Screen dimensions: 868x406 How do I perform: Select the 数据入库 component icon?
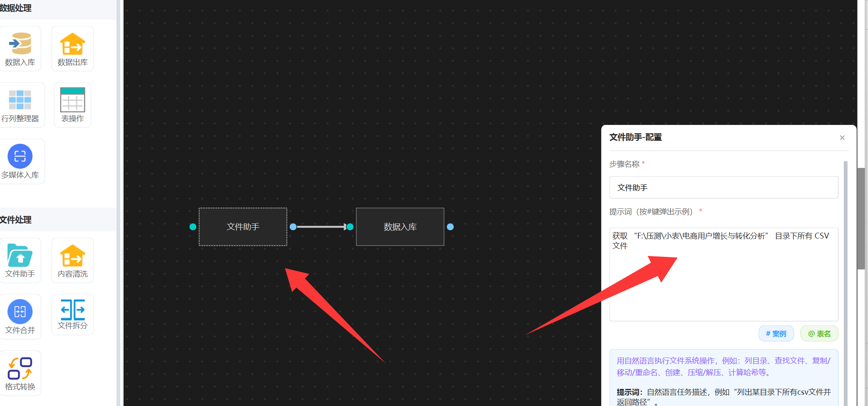[20, 44]
